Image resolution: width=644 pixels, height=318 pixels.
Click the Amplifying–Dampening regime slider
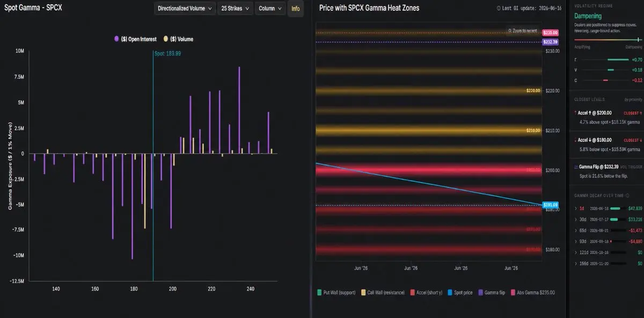[608, 40]
